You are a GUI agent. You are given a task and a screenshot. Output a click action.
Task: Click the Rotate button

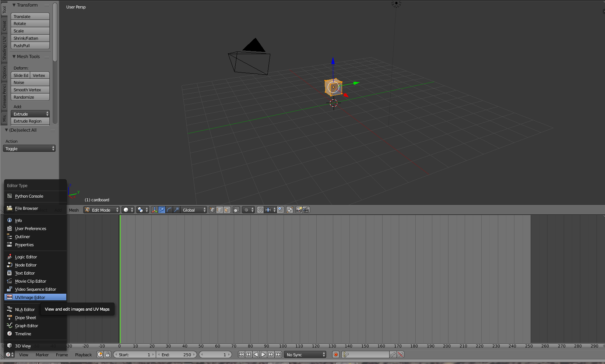(30, 24)
